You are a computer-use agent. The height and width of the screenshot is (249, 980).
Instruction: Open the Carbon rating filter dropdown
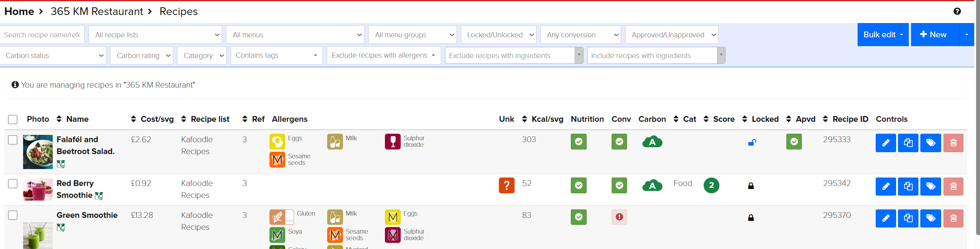point(141,55)
